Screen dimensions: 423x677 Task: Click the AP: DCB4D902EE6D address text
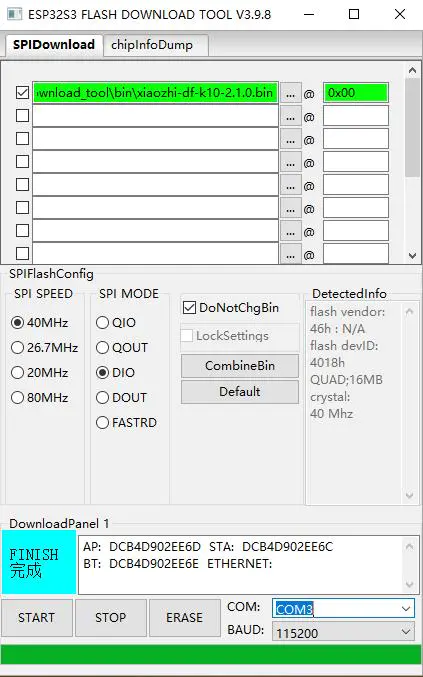[142, 547]
